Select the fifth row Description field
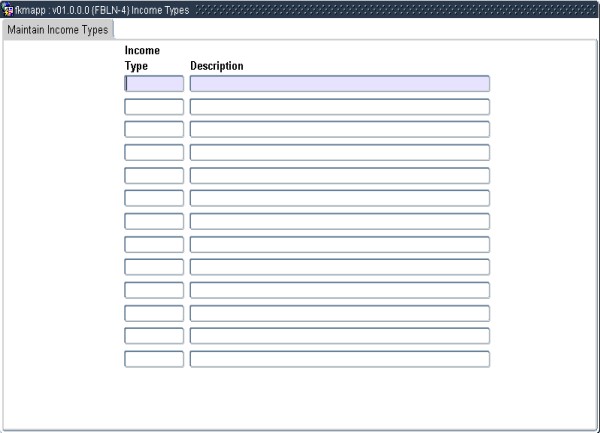The height and width of the screenshot is (433, 600). (x=340, y=176)
